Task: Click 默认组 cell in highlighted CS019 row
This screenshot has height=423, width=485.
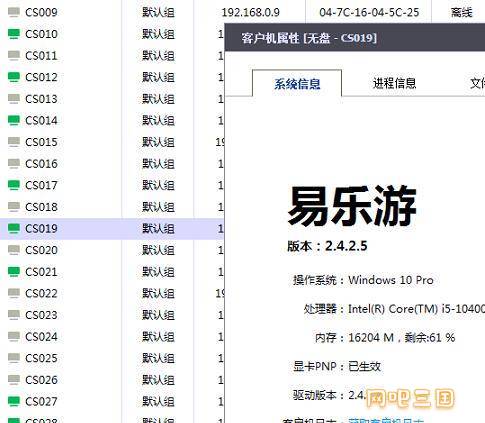Action: [158, 229]
